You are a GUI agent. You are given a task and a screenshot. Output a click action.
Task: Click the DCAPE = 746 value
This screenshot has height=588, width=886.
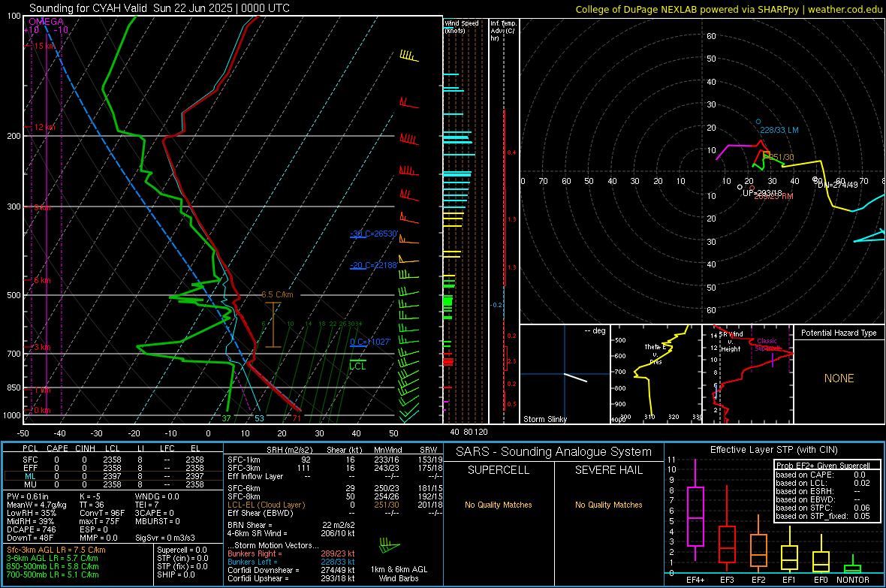click(x=31, y=529)
